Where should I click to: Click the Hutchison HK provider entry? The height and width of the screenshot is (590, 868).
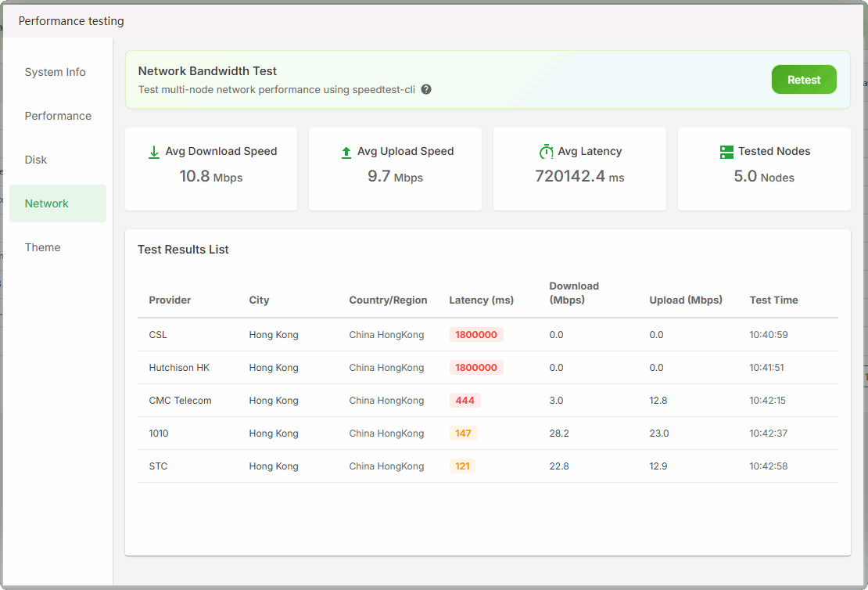[x=179, y=368]
